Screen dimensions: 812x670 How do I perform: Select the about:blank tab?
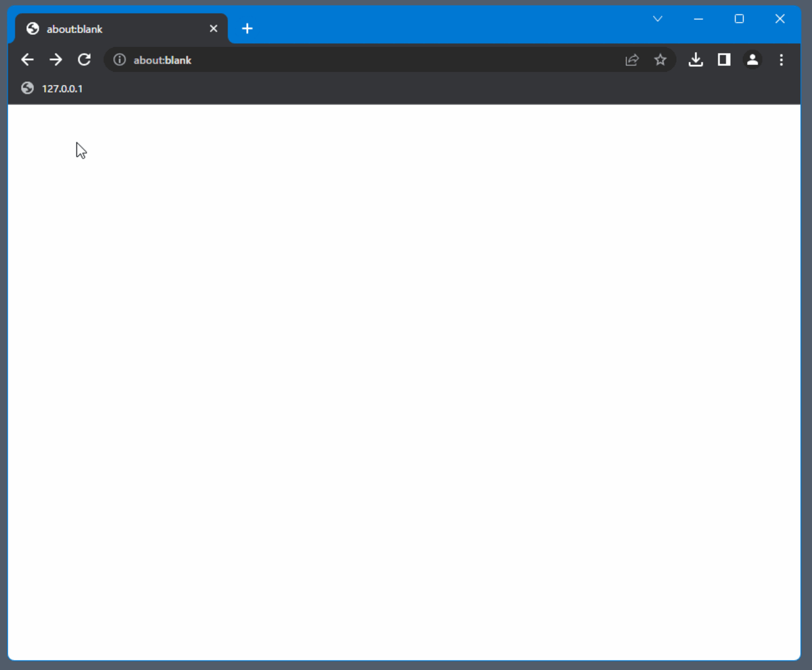click(x=121, y=29)
